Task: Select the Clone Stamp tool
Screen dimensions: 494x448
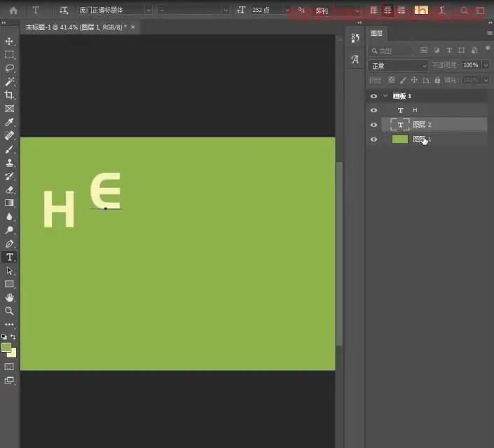Action: (9, 163)
